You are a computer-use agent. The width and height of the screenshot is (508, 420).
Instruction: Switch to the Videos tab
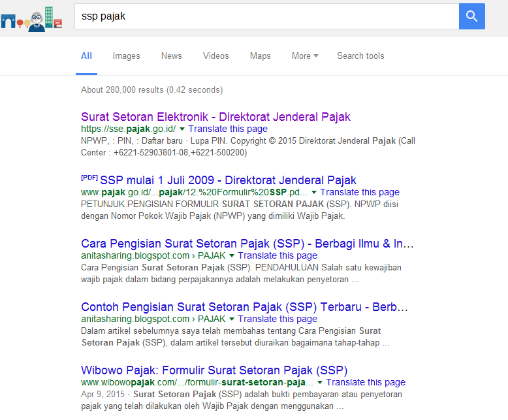[215, 56]
